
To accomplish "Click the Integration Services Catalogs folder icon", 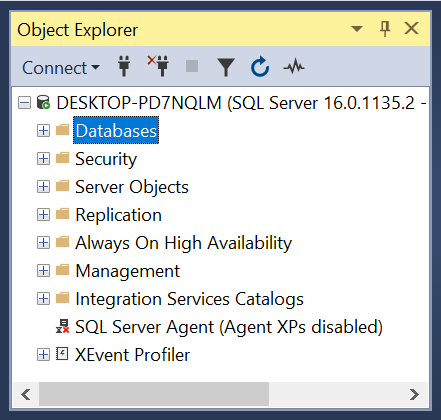I will 62,298.
